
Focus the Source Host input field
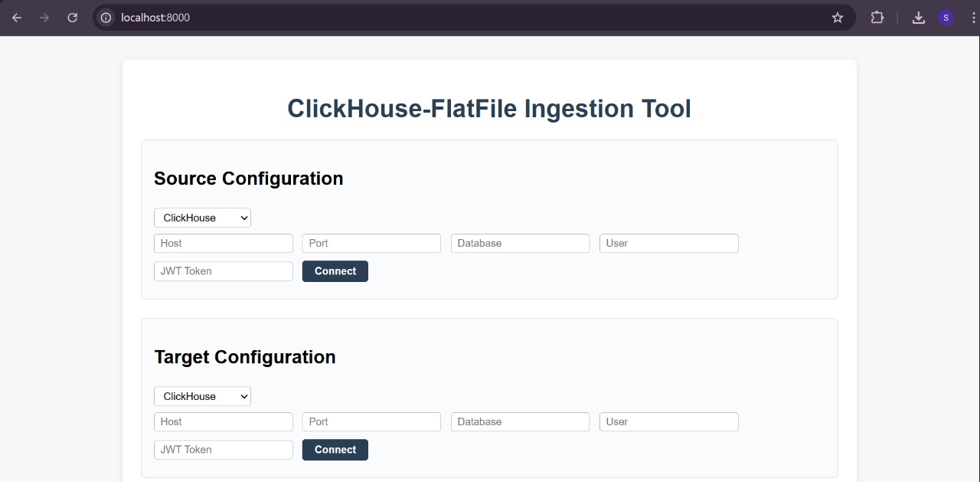(x=224, y=244)
